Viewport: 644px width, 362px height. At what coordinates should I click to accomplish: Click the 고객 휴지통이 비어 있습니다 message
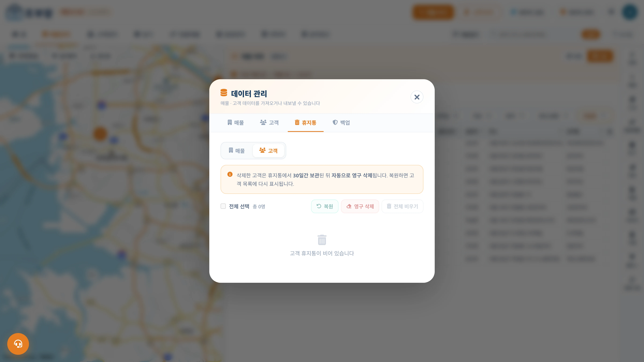[322, 253]
